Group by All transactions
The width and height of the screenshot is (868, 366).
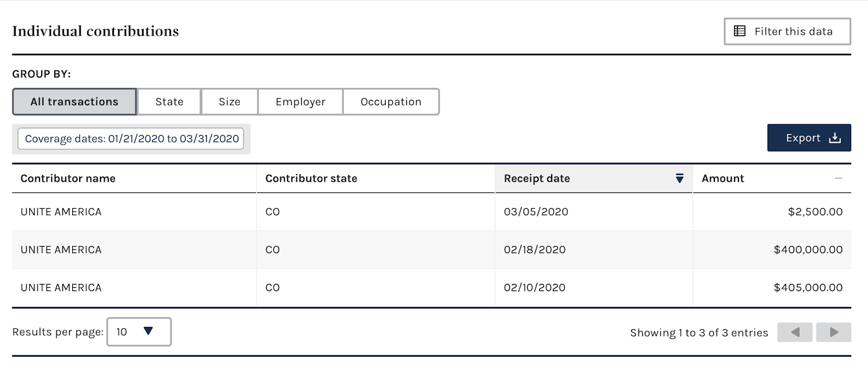(74, 102)
